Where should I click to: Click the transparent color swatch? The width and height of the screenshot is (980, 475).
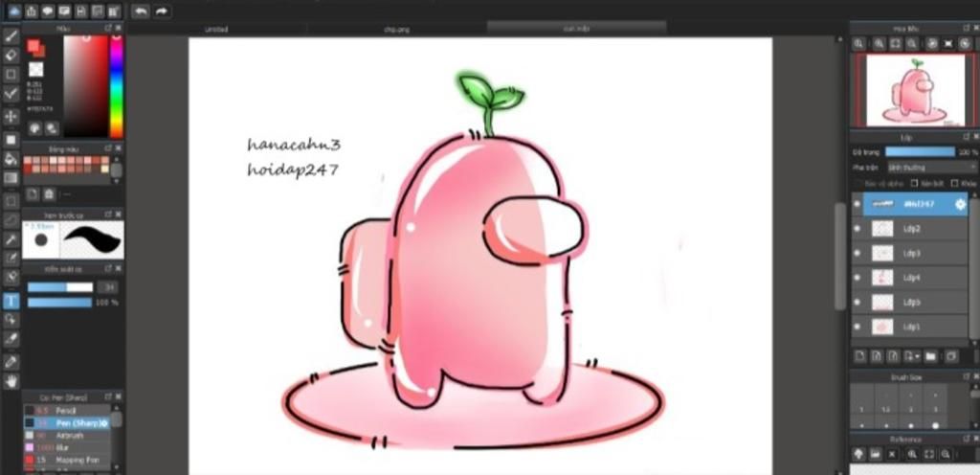tap(35, 69)
